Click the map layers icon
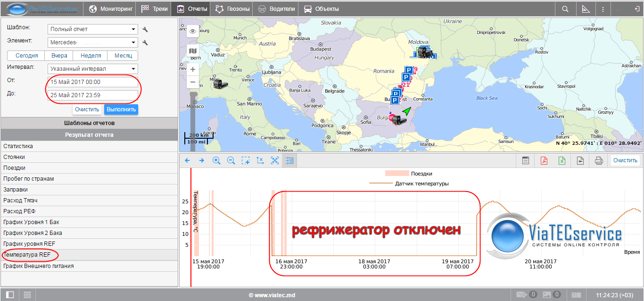This screenshot has height=301, width=644. 193,51
